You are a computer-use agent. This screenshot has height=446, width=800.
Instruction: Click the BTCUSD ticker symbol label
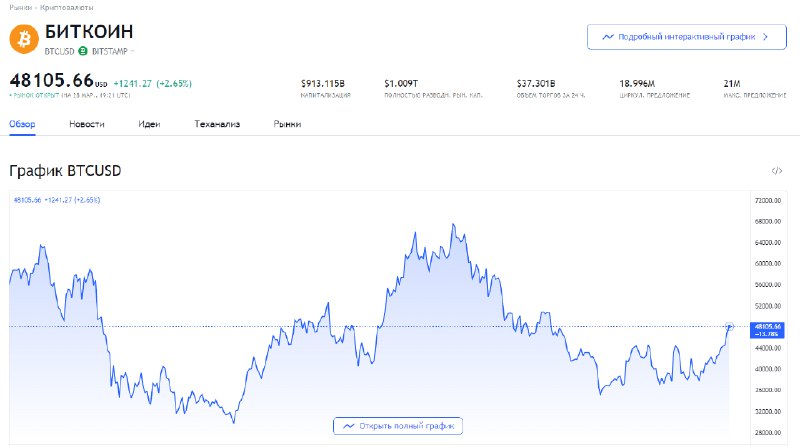point(59,51)
